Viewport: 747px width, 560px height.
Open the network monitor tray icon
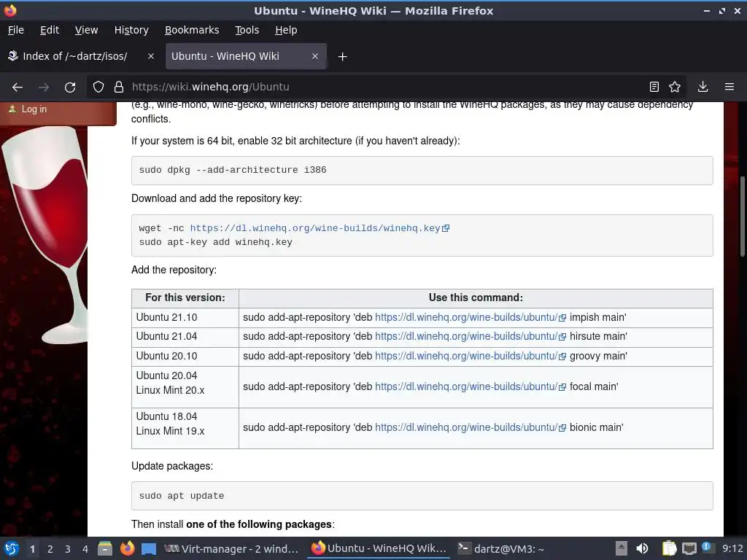point(689,548)
